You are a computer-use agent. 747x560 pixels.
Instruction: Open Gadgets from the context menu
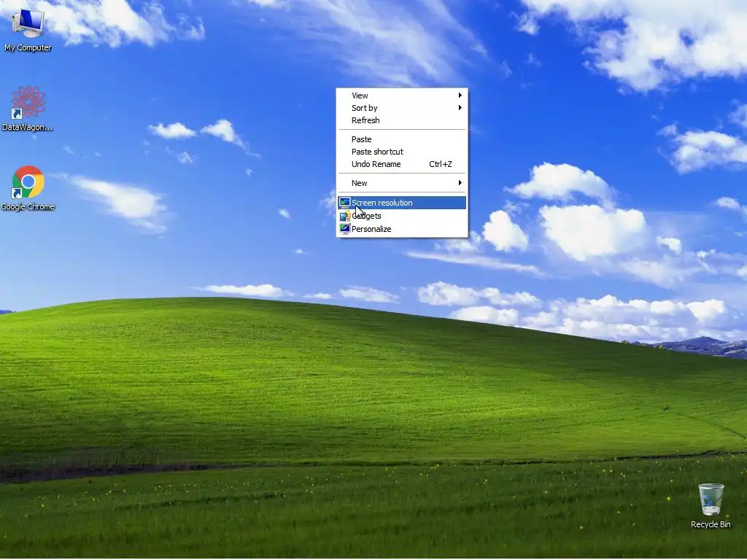[402, 216]
